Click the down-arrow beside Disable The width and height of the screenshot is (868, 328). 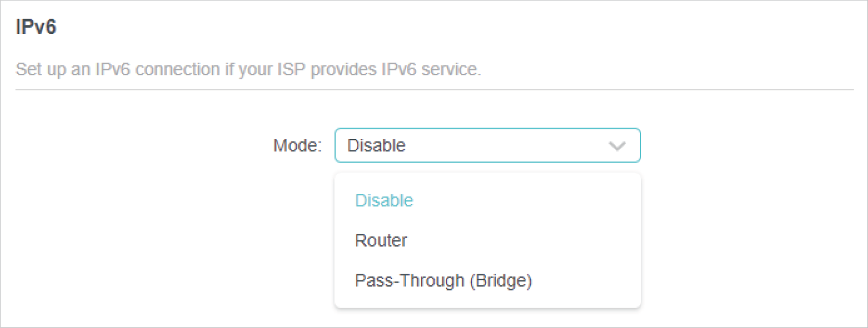pos(617,146)
